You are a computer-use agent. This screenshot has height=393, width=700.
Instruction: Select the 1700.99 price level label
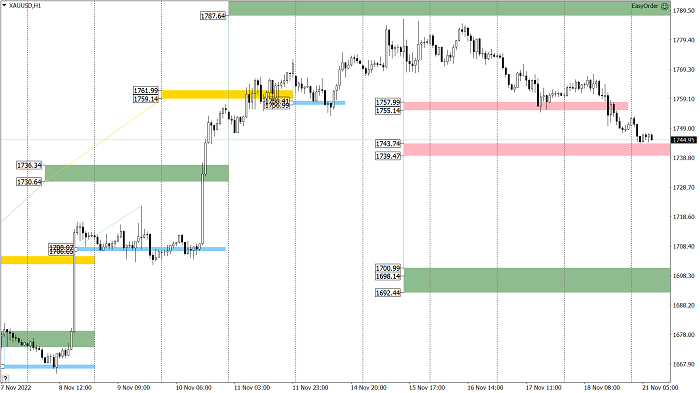pos(388,268)
